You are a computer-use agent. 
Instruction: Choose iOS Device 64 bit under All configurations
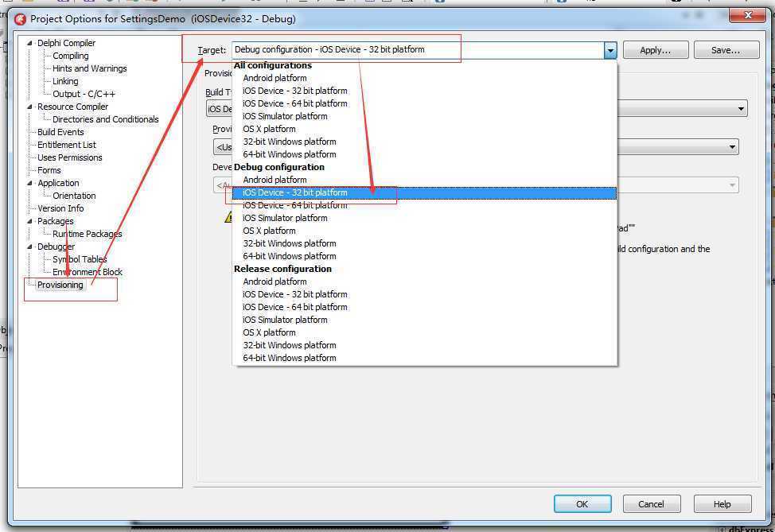click(x=425, y=103)
